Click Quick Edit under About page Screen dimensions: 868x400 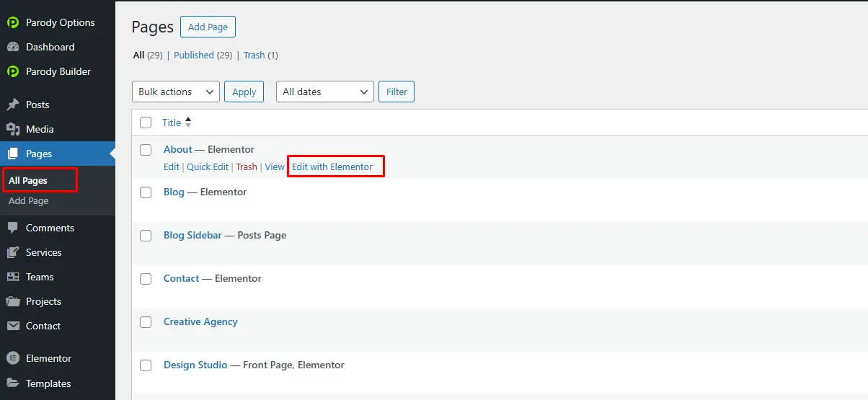tap(208, 166)
